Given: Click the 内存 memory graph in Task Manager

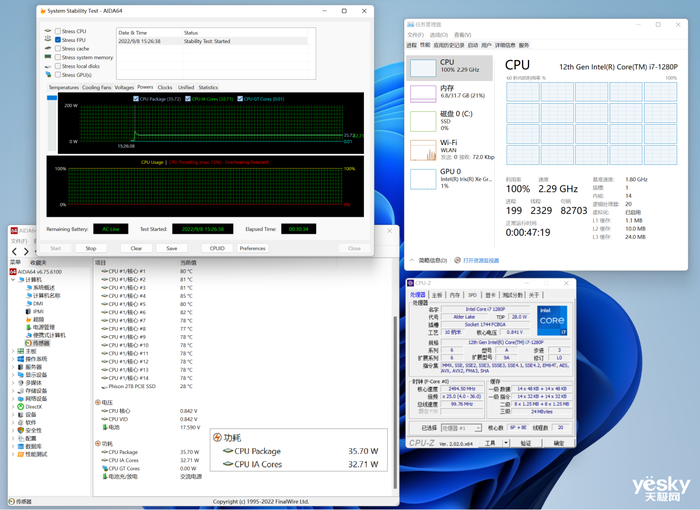Looking at the screenshot, I should click(421, 95).
